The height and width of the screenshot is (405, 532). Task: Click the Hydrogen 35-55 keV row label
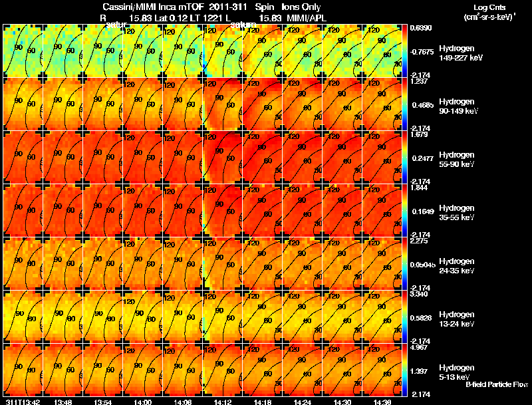pyautogui.click(x=457, y=212)
